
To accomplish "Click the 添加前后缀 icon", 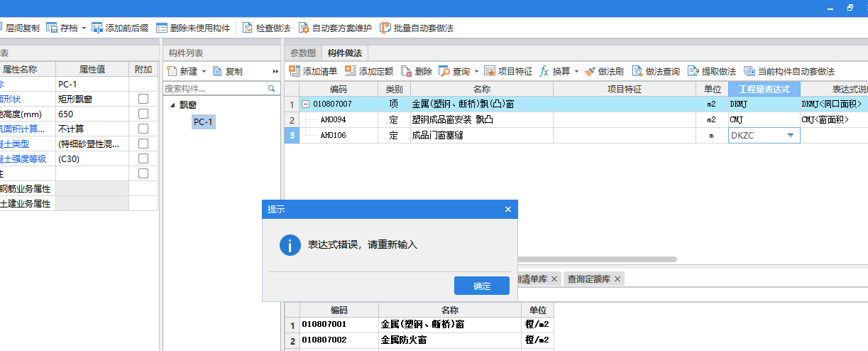I will (x=97, y=28).
